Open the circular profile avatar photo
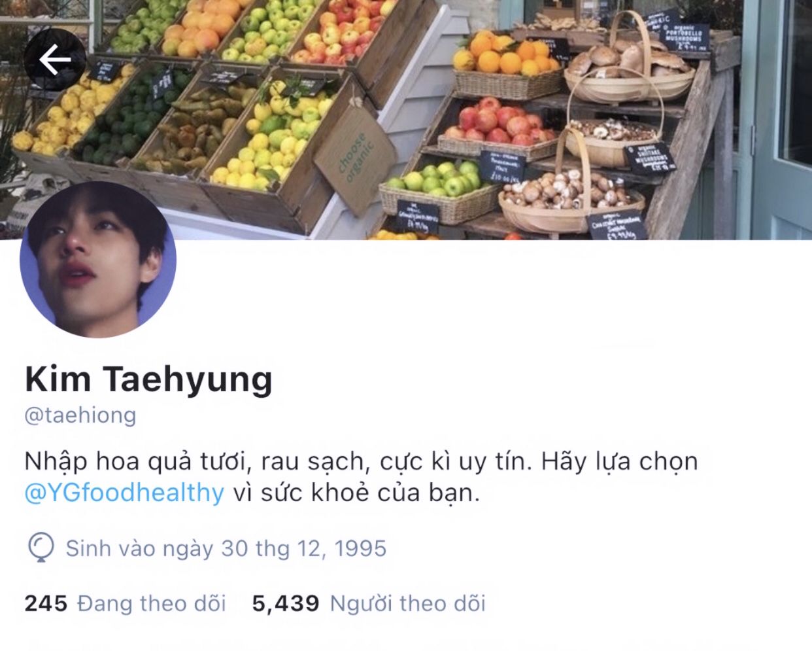This screenshot has width=812, height=651. 98,260
